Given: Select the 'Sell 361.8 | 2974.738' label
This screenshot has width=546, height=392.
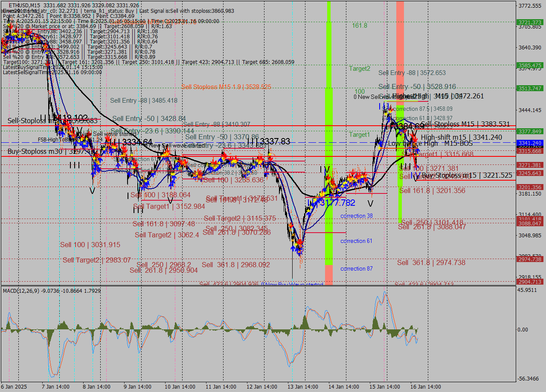Looking at the screenshot, I should point(431,262).
